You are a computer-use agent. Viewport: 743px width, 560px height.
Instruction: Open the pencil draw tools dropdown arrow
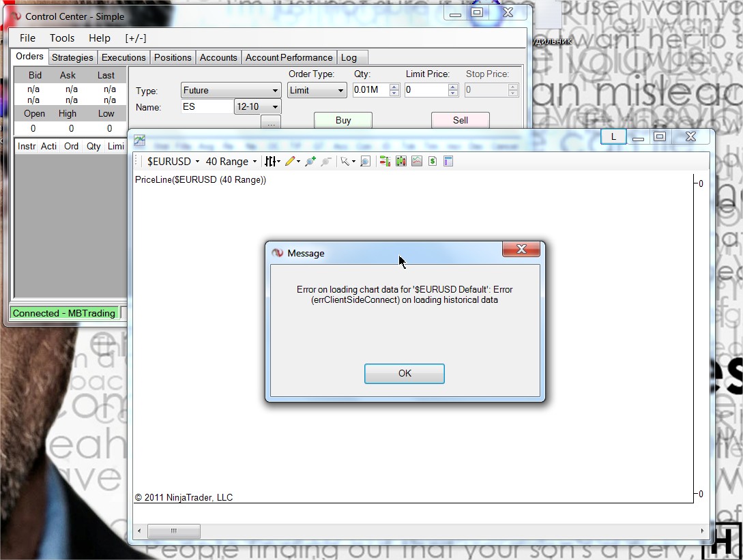[x=299, y=162]
